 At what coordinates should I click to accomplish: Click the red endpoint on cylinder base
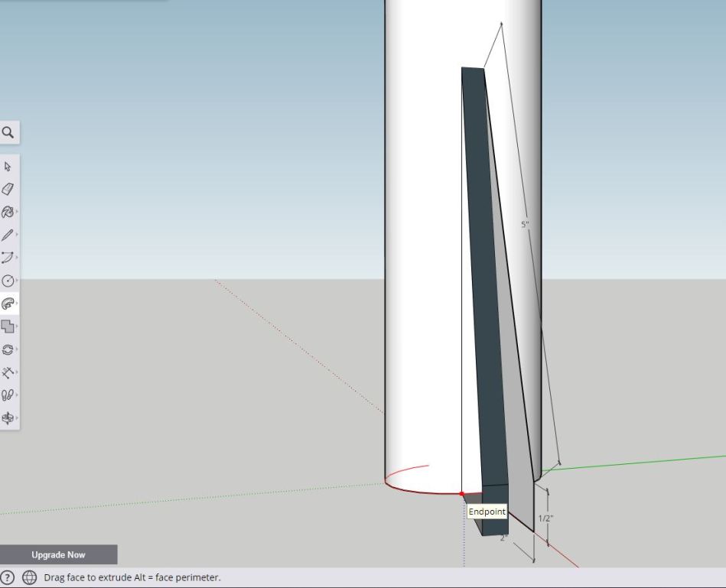point(461,494)
